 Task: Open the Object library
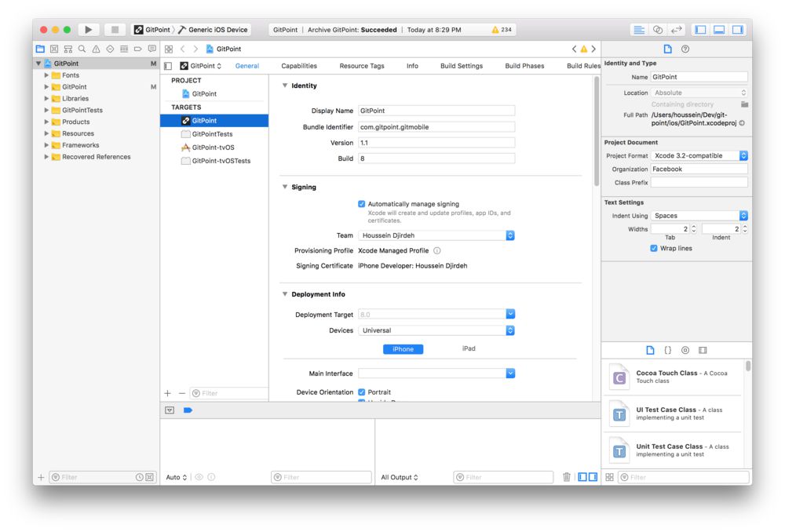(x=685, y=350)
